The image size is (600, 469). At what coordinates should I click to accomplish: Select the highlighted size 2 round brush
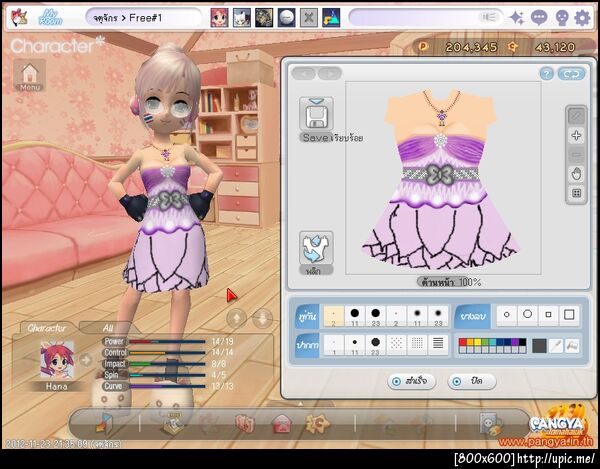pos(334,316)
